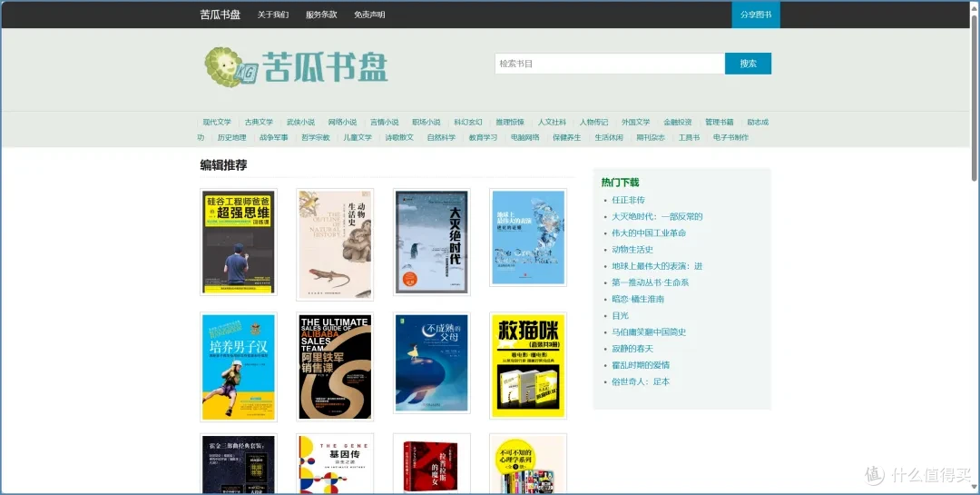Open the 战争军事 category
980x495 pixels.
coord(274,138)
